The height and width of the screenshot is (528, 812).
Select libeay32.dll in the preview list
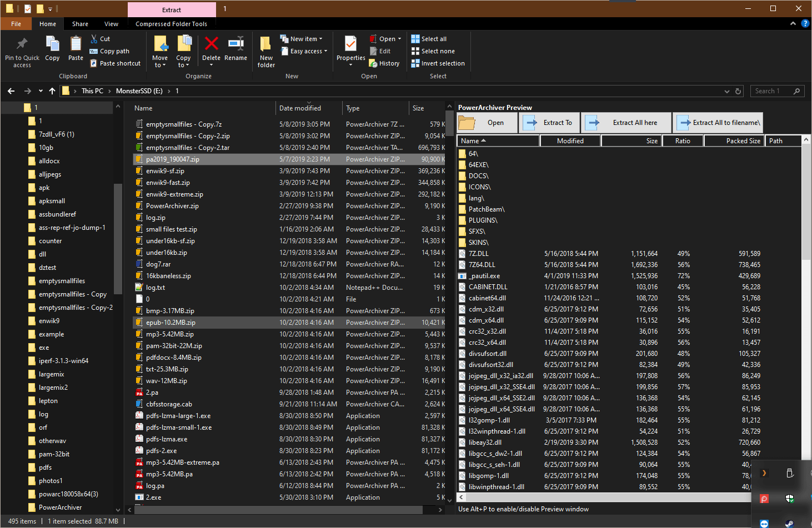[x=485, y=442]
